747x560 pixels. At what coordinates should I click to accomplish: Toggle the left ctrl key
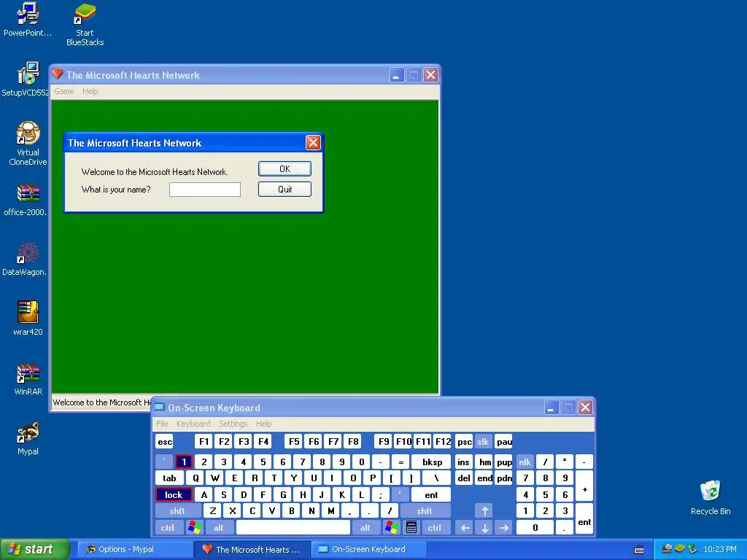pos(168,528)
